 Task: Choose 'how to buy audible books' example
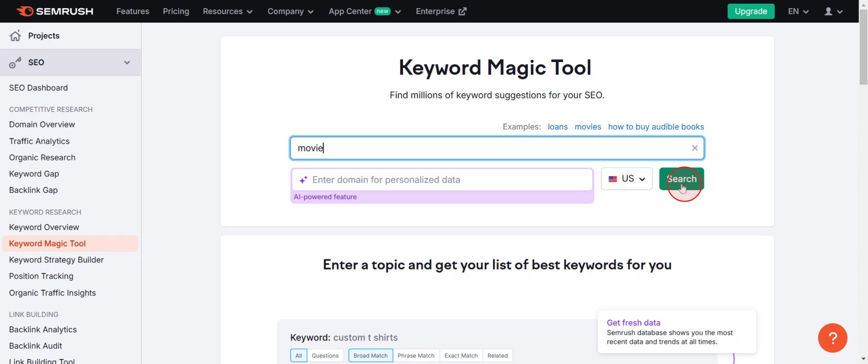click(656, 127)
